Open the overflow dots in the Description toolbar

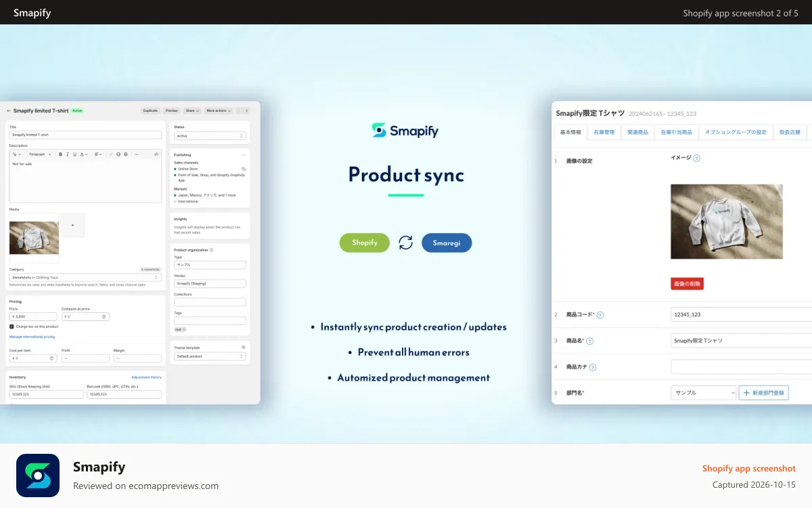click(x=136, y=154)
